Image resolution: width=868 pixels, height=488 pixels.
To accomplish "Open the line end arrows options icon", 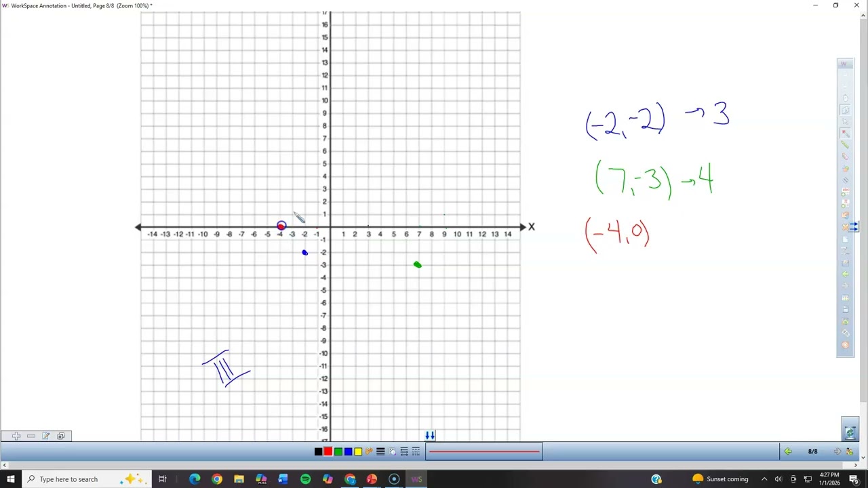I will 404,451.
